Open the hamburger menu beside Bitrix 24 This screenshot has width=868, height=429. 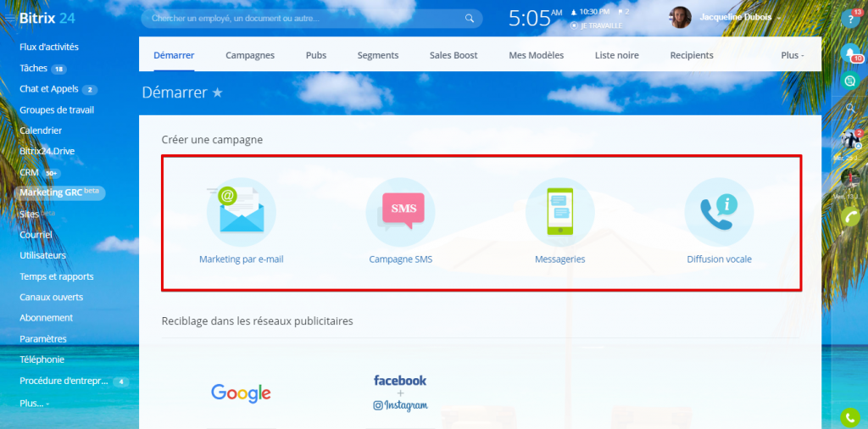point(10,19)
